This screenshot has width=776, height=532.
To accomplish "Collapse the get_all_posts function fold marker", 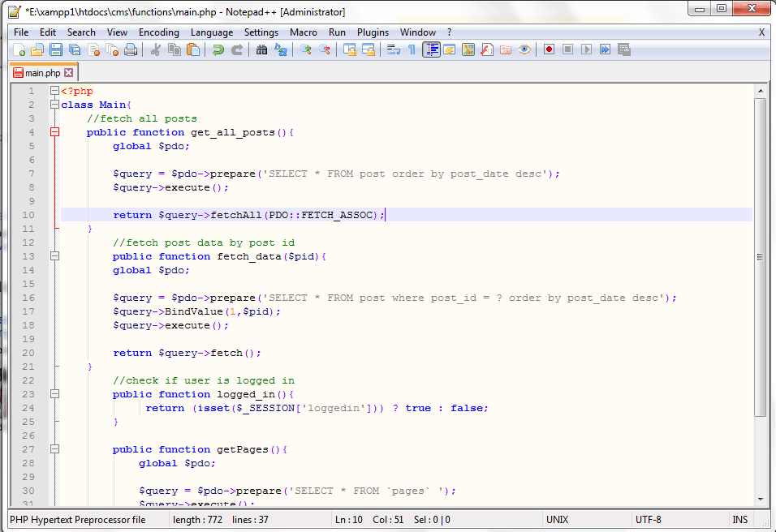I will 54,132.
